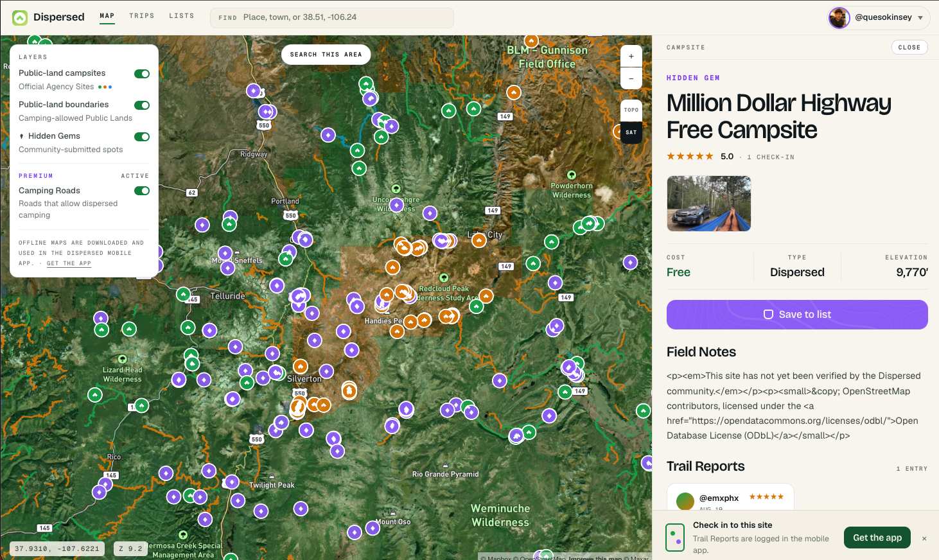Dismiss the check-in banner with X
The height and width of the screenshot is (560, 939).
(924, 538)
